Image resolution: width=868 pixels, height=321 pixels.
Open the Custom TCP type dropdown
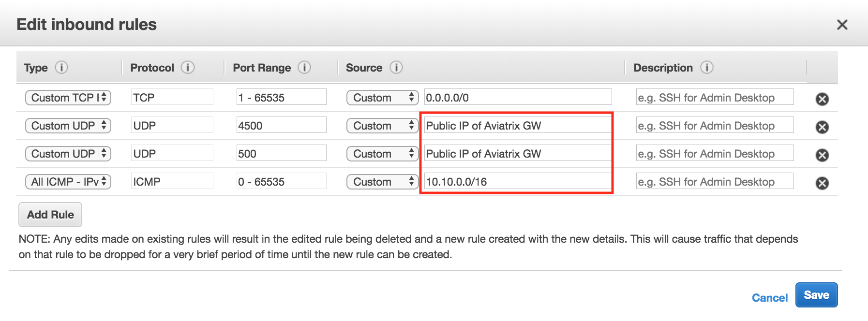tap(68, 98)
